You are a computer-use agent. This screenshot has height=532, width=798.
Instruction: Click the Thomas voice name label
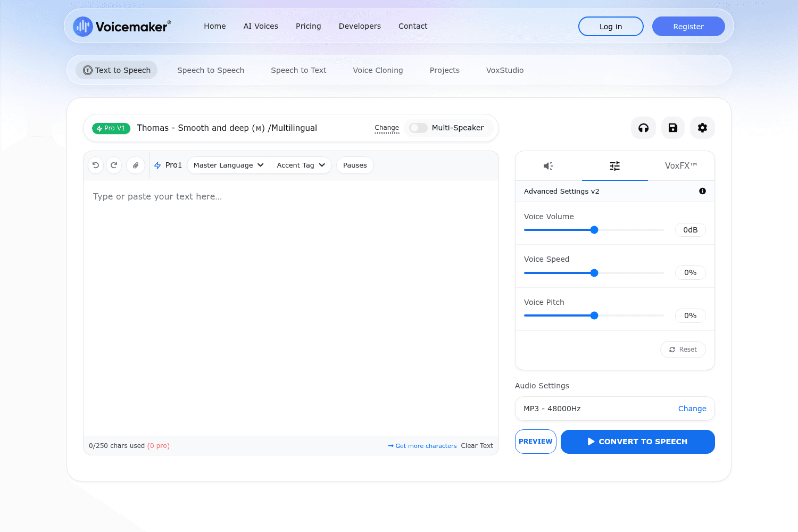(x=227, y=128)
